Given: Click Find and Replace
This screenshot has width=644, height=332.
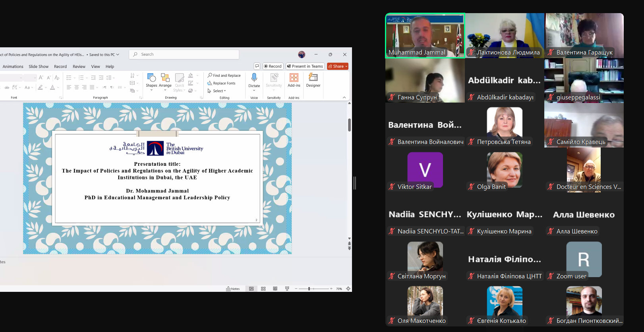Looking at the screenshot, I should point(224,76).
